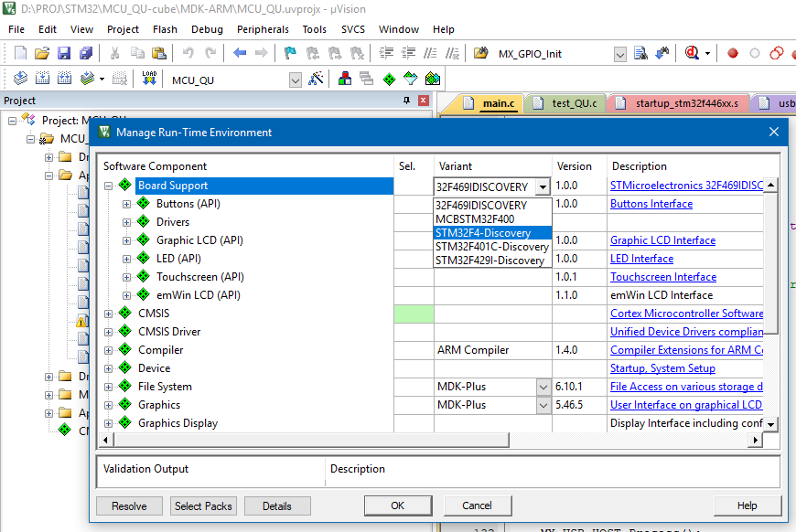The width and height of the screenshot is (796, 532).
Task: Collapse the Board Support component group
Action: coord(108,186)
